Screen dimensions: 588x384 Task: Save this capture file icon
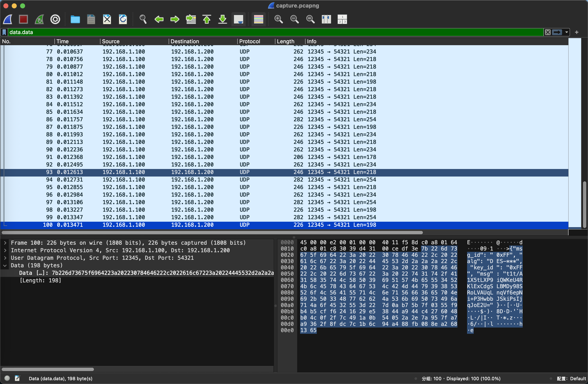pyautogui.click(x=91, y=19)
